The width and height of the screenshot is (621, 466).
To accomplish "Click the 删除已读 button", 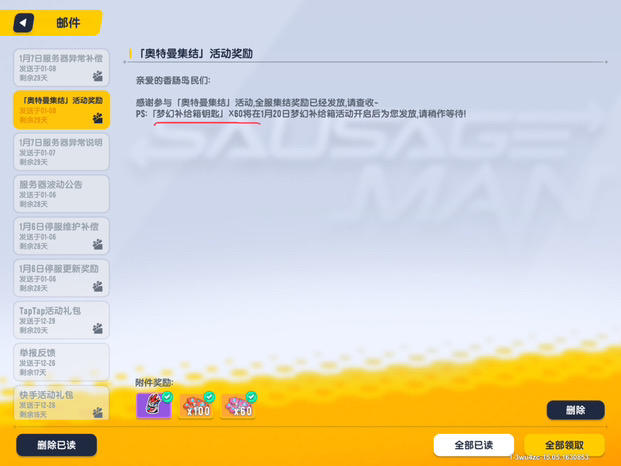I will coord(56,445).
